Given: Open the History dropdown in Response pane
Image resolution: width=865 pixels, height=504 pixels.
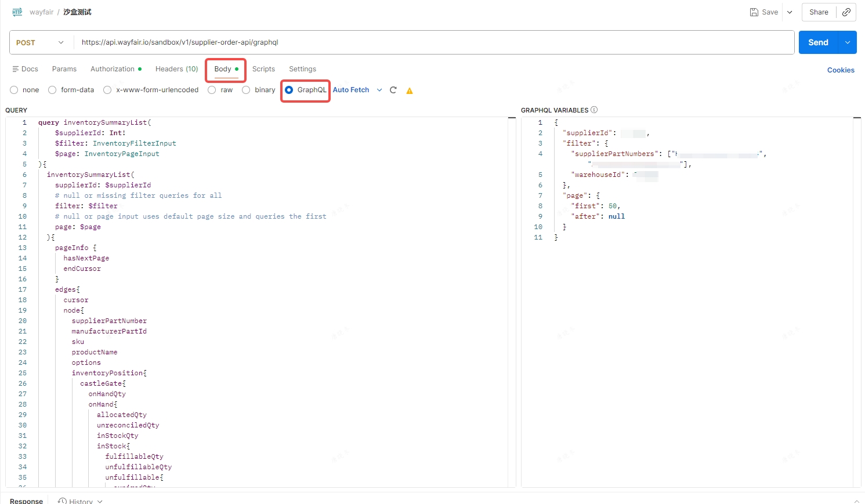Looking at the screenshot, I should click(x=81, y=501).
